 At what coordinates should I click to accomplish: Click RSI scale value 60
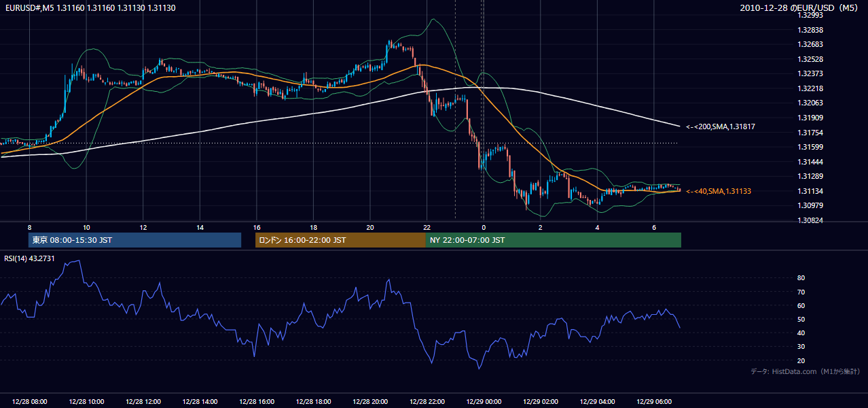801,305
